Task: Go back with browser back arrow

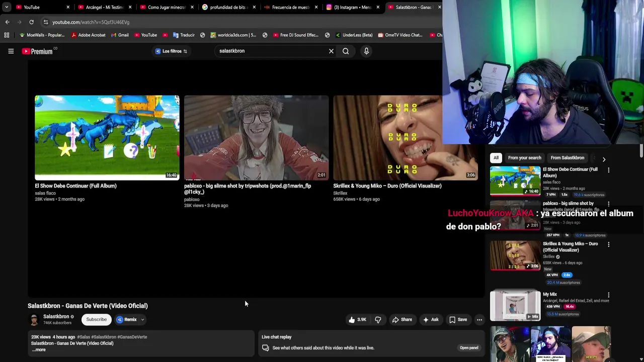Action: click(7, 22)
